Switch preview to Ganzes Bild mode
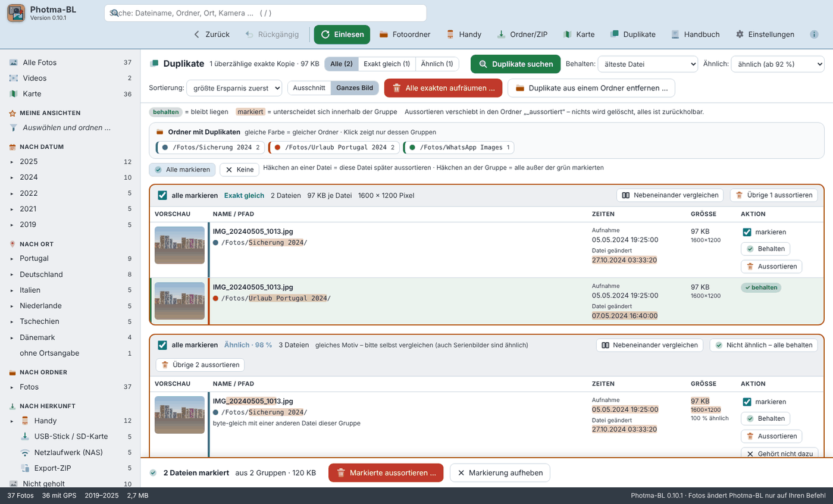Screen dimensions: 833x504 (x=355, y=88)
